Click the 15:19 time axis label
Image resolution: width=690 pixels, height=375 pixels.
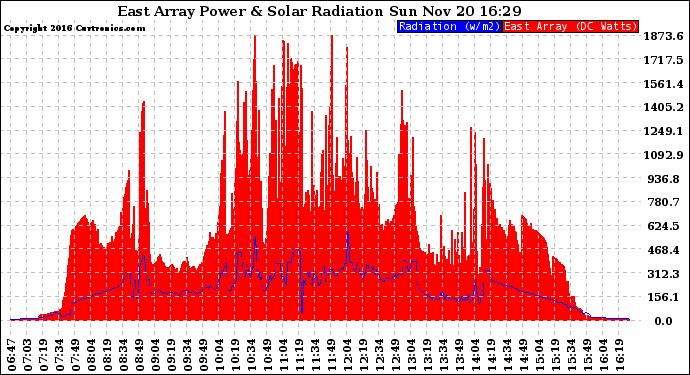555,355
